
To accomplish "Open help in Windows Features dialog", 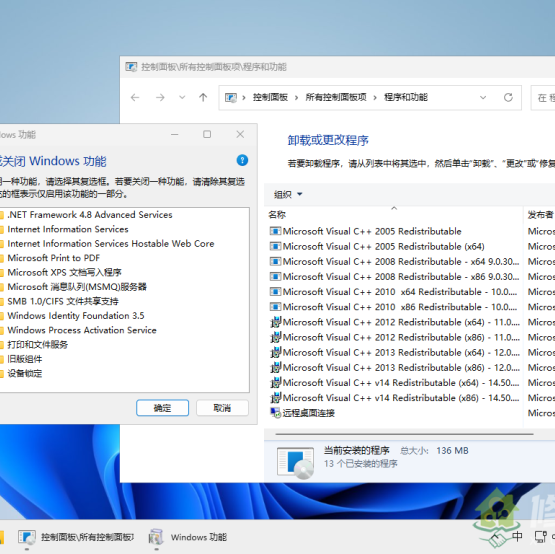I will click(242, 160).
